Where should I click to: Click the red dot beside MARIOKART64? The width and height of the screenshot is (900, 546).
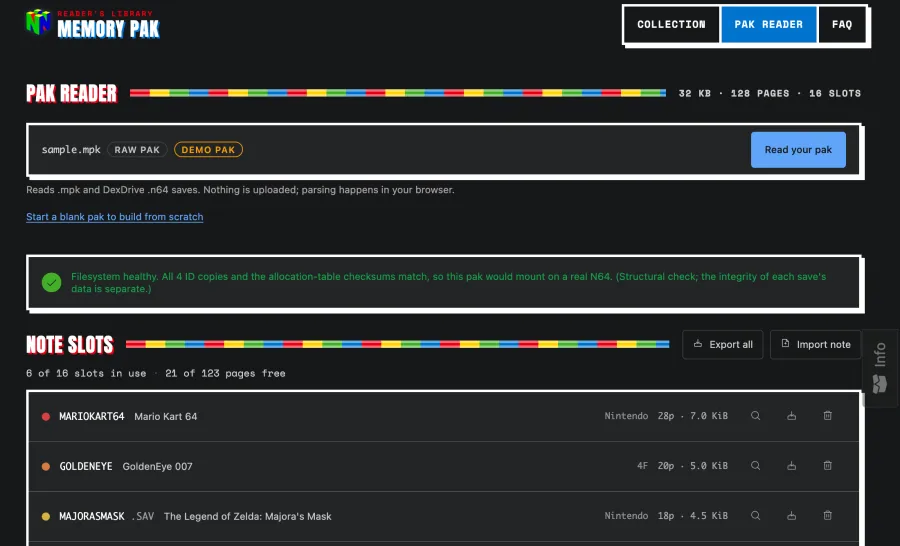point(46,417)
